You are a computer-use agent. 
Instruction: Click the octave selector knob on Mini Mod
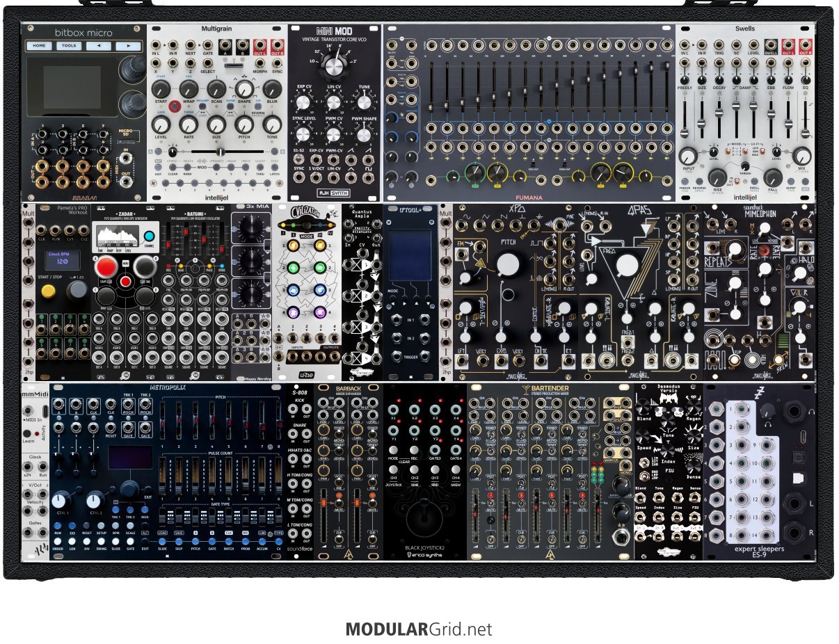tap(335, 67)
